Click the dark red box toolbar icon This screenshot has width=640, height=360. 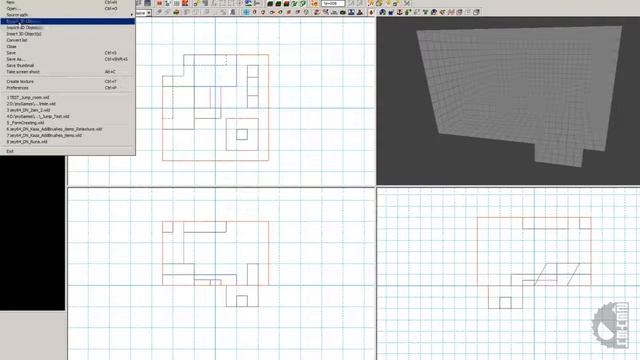pos(287,3)
